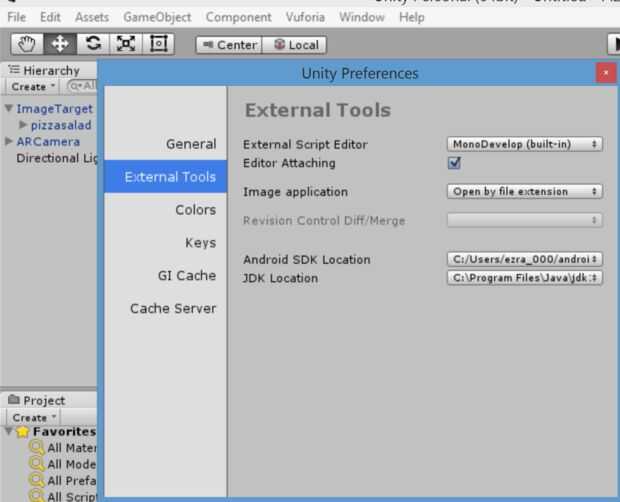Screen dimensions: 620x502
Task: Click the External Tools heading text
Action: point(318,110)
